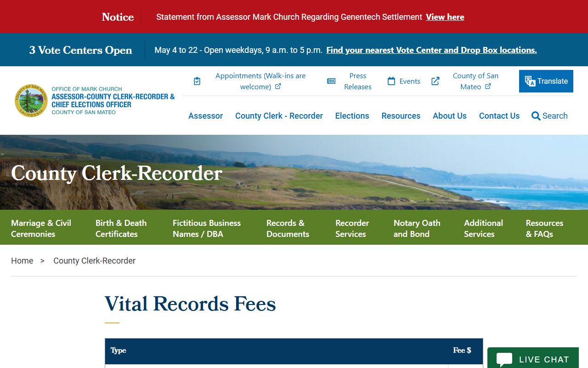The width and height of the screenshot is (588, 368).
Task: Select Resources & FAQs in green bar
Action: 544,228
